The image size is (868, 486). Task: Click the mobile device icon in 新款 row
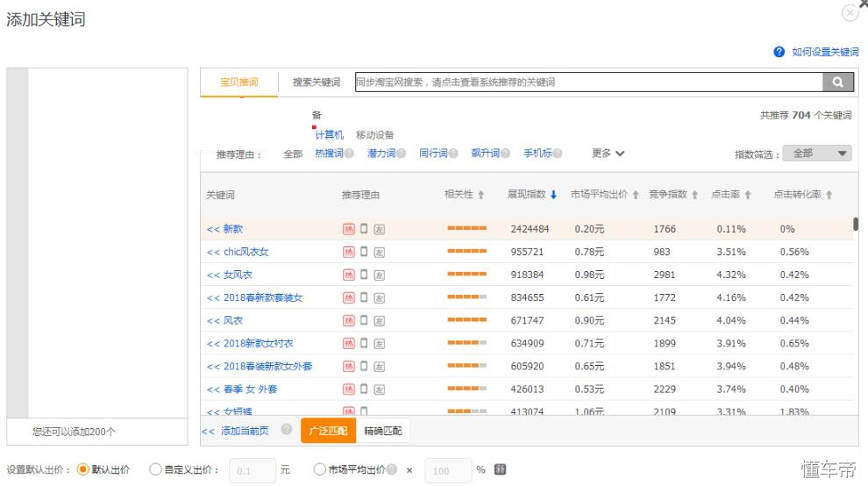[x=364, y=228]
